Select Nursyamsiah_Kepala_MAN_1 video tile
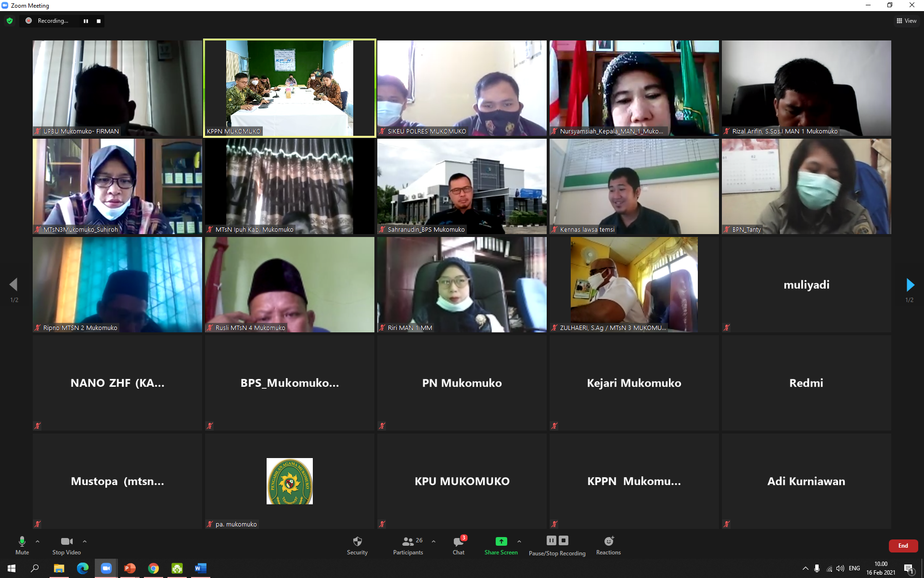This screenshot has width=924, height=578. pos(634,88)
